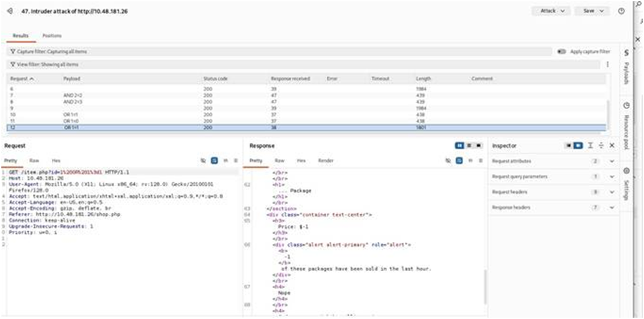Select side-by-side request/response layout icon
This screenshot has height=319, width=644.
pyautogui.click(x=459, y=146)
